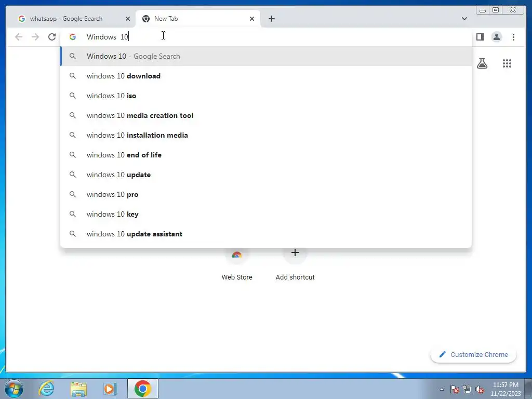
Task: Open the Chrome three-dot menu
Action: [x=513, y=37]
